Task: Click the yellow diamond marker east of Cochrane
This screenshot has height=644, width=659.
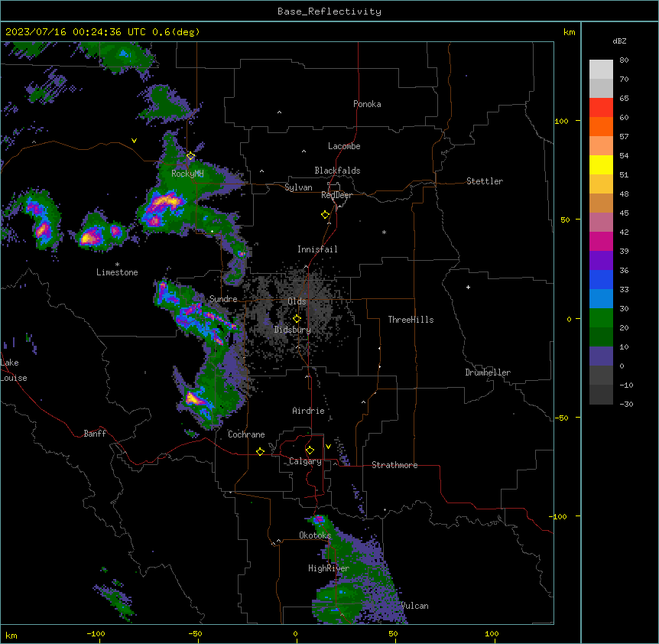Action: pyautogui.click(x=260, y=451)
